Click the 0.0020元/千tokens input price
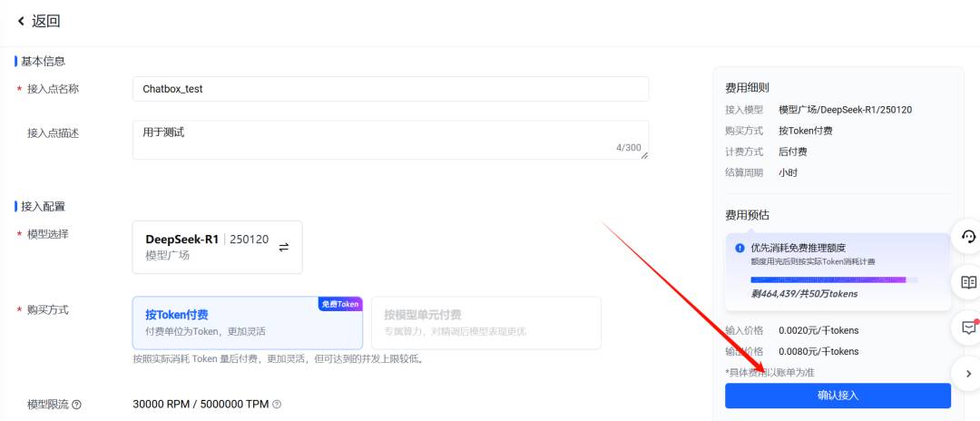The width and height of the screenshot is (980, 421). pyautogui.click(x=818, y=330)
